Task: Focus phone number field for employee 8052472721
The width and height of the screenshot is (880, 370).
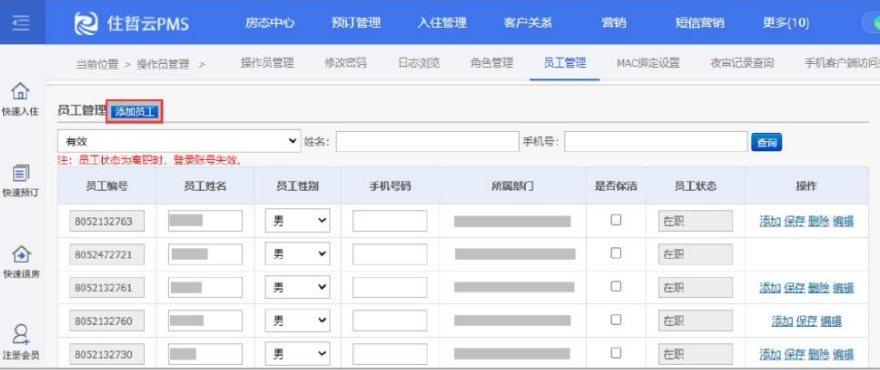Action: 389,254
